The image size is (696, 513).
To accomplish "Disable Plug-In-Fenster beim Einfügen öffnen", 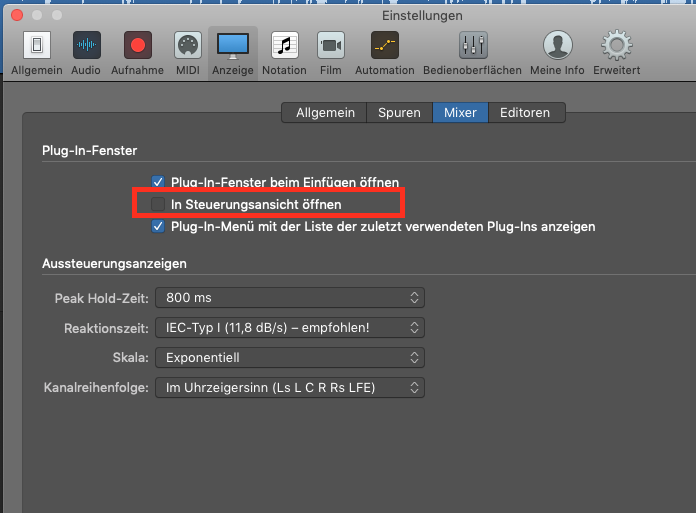I will (x=158, y=182).
